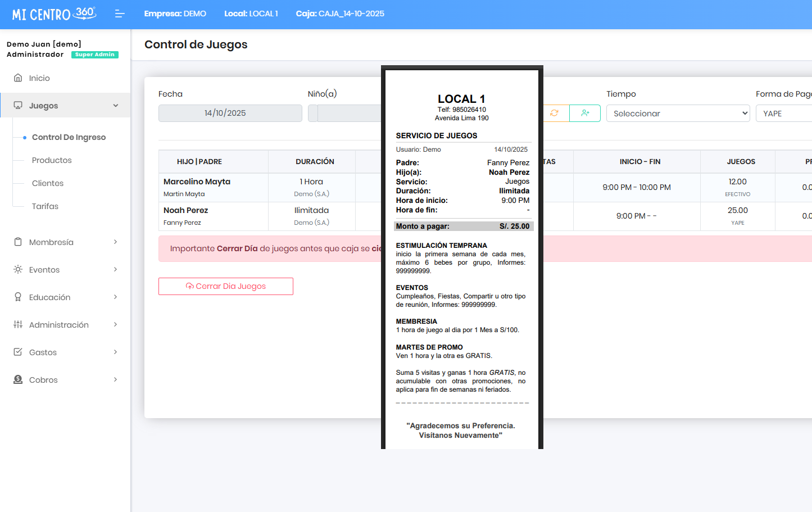Expand the Administración menu chevron
The height and width of the screenshot is (512, 812).
click(115, 325)
